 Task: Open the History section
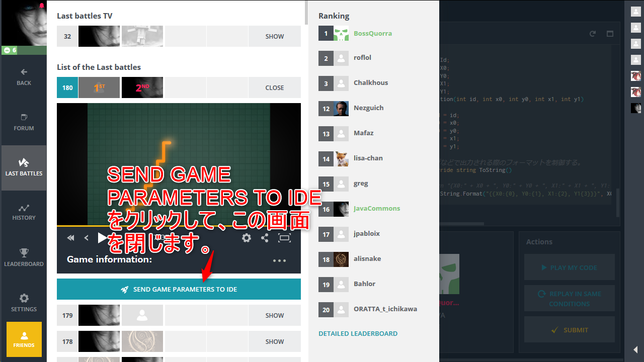24,213
